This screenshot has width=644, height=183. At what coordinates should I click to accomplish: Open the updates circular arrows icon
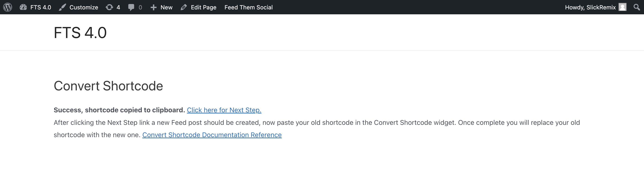pos(109,7)
